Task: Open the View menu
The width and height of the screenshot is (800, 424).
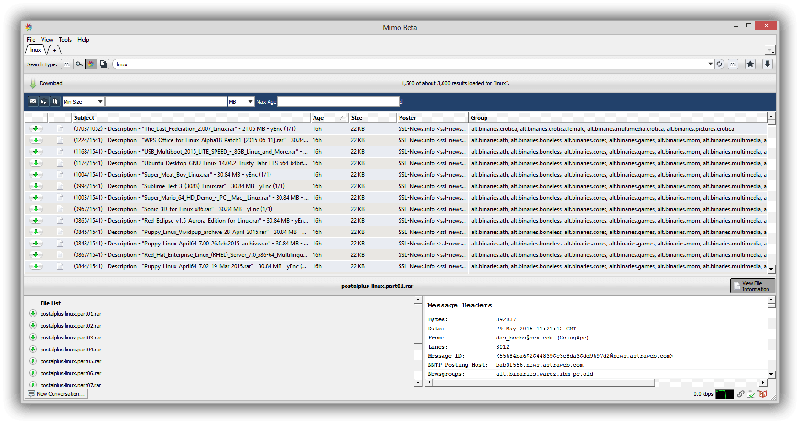Action: (x=47, y=39)
